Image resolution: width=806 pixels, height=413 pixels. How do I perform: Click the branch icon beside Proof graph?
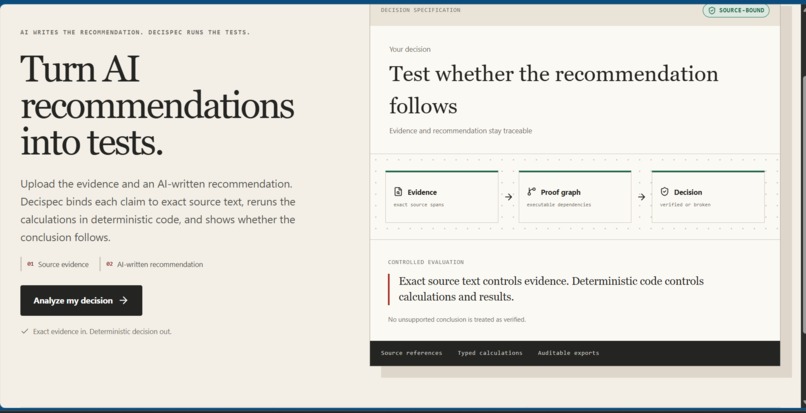click(532, 192)
